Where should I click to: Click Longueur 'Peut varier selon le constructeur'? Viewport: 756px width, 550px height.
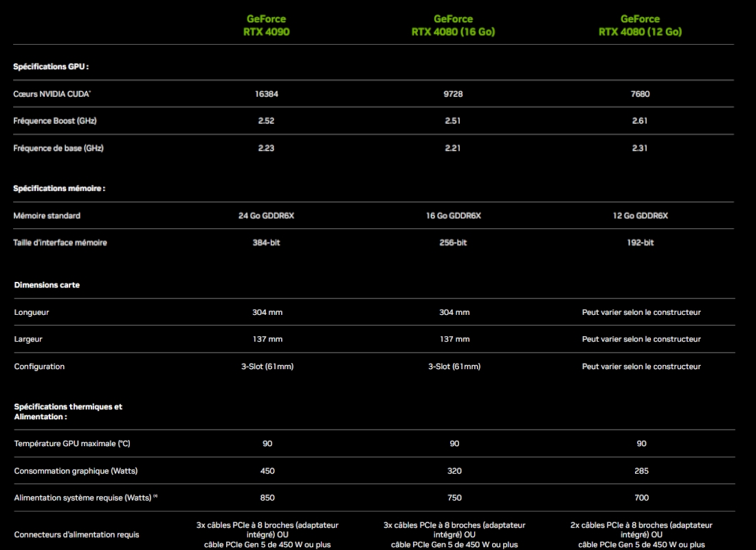[x=641, y=312]
